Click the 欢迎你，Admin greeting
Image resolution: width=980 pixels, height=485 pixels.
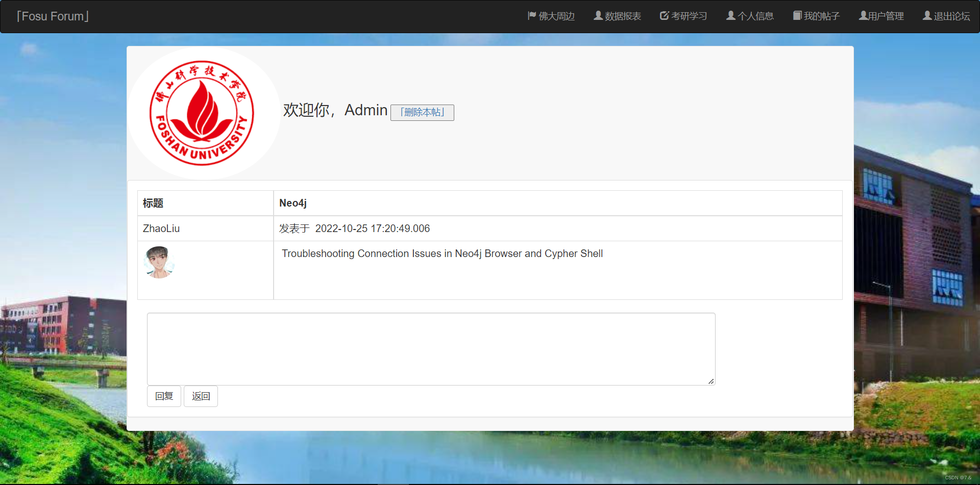pos(335,110)
